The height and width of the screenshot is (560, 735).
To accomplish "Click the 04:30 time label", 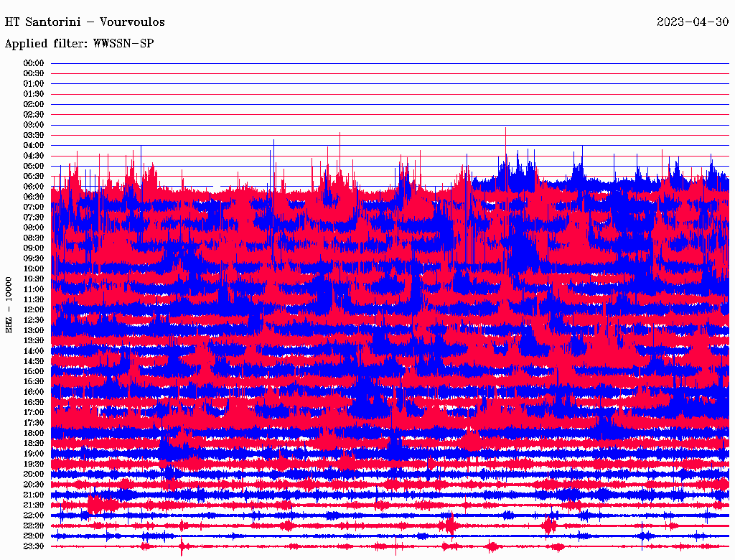I will click(x=34, y=156).
